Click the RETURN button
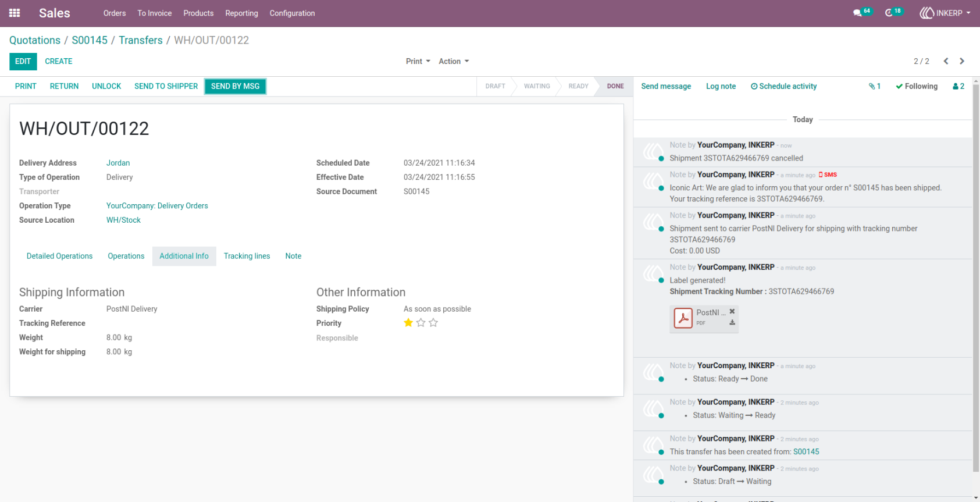 (64, 86)
